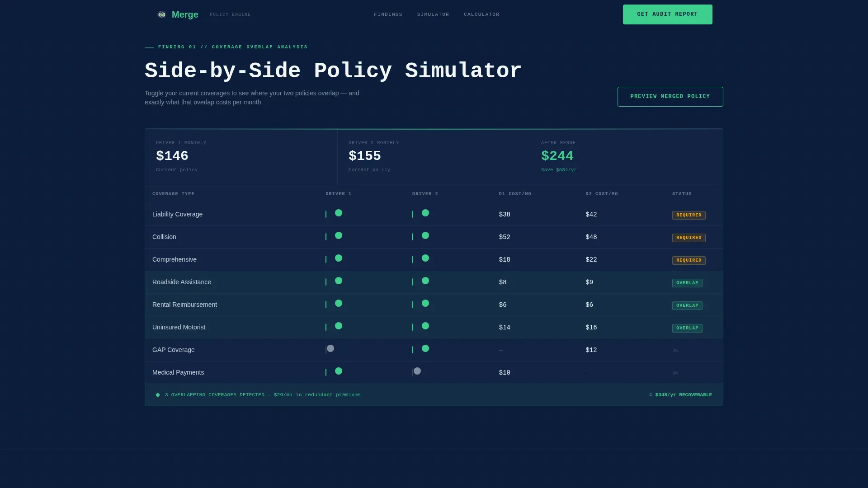
Task: Disable Driver 1 Roadside Assistance toggle
Action: (334, 282)
